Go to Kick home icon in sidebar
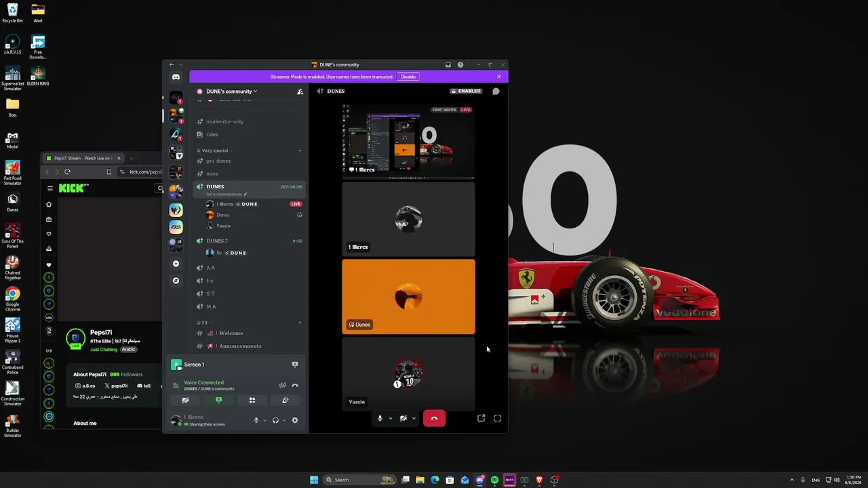This screenshot has height=488, width=868. tap(49, 204)
